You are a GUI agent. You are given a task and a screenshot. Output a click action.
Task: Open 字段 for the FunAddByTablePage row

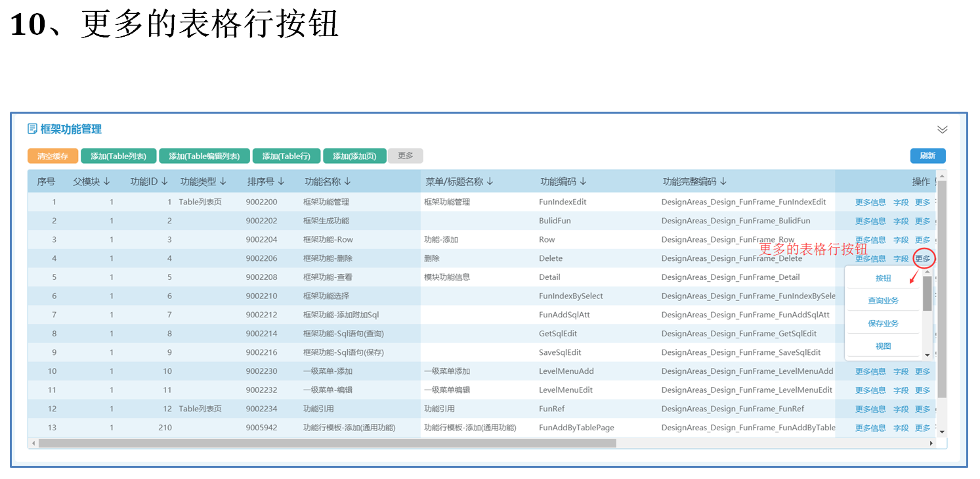(x=901, y=428)
